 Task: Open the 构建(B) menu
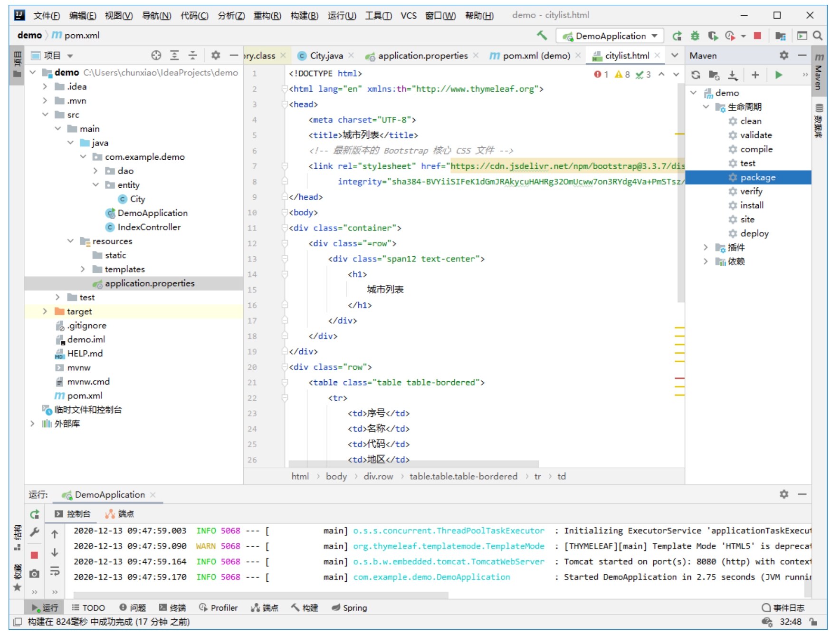pos(304,16)
